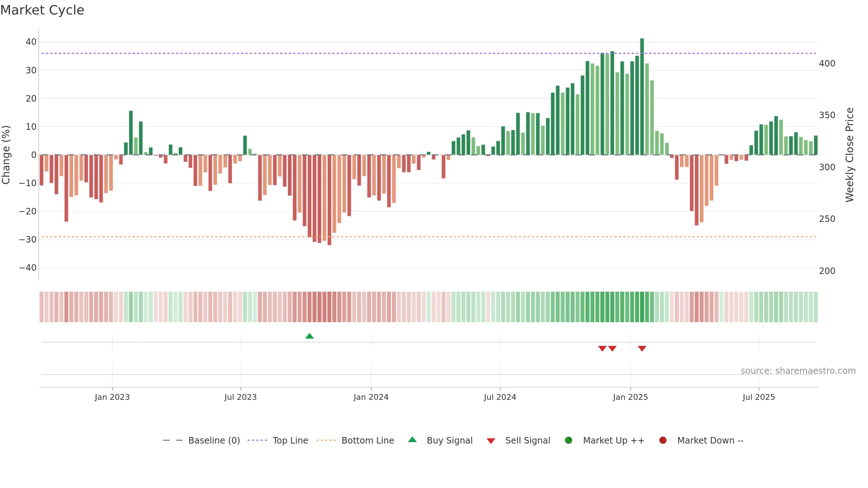The width and height of the screenshot is (868, 488).
Task: Toggle the Market Down -- legend label
Action: [710, 440]
